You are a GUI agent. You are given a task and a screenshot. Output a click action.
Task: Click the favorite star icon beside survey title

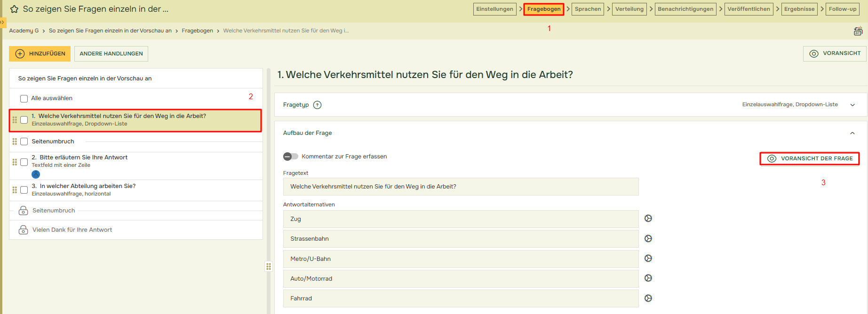[14, 9]
